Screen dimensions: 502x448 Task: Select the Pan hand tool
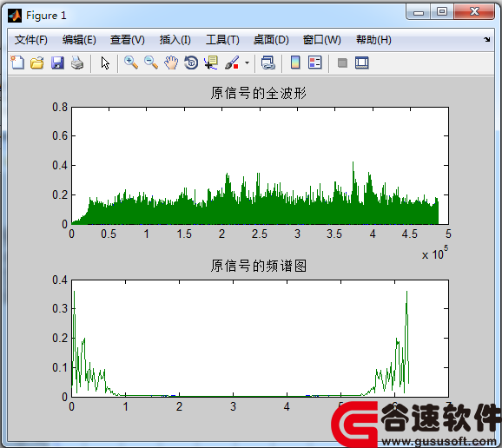[171, 63]
